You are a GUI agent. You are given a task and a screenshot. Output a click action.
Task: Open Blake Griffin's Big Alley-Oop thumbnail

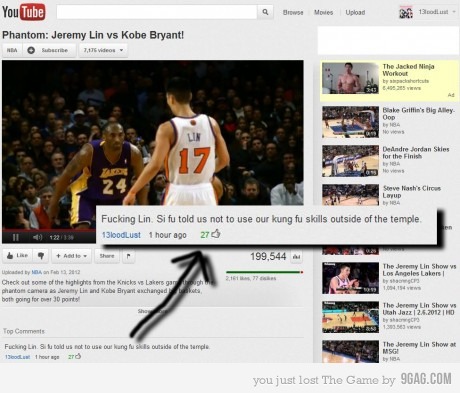pyautogui.click(x=350, y=122)
